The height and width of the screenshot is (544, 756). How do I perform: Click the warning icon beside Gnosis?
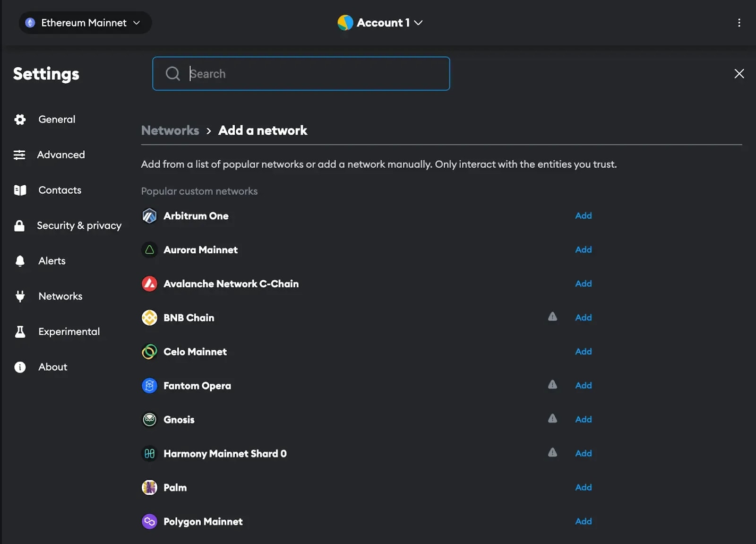pos(552,419)
